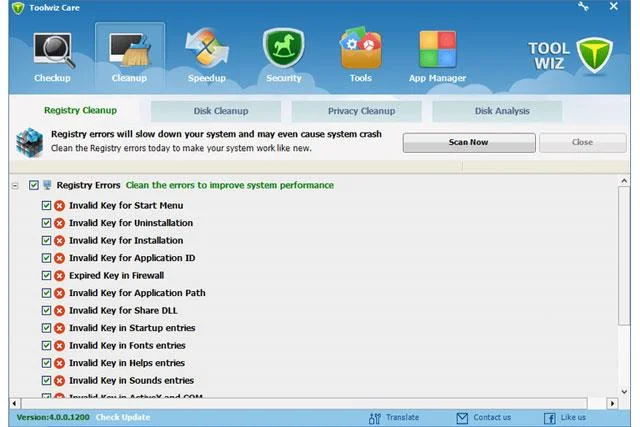Select the Speedup icon

coord(207,48)
